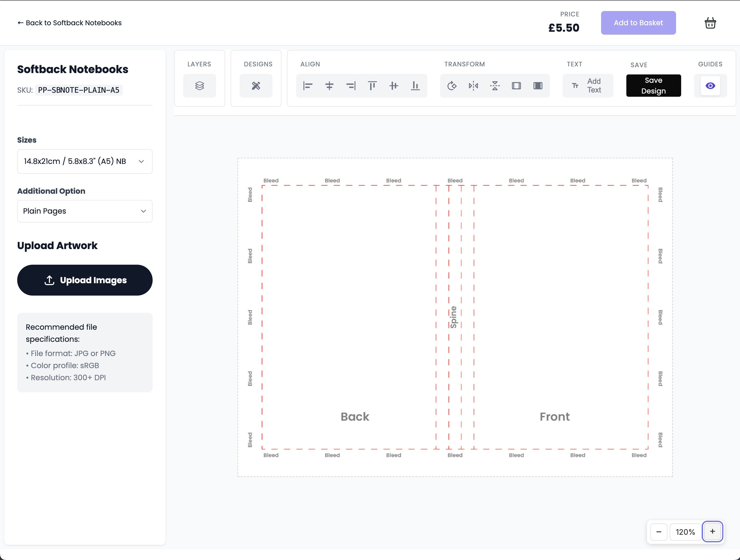
Task: Select the align bottom icon
Action: 415,86
